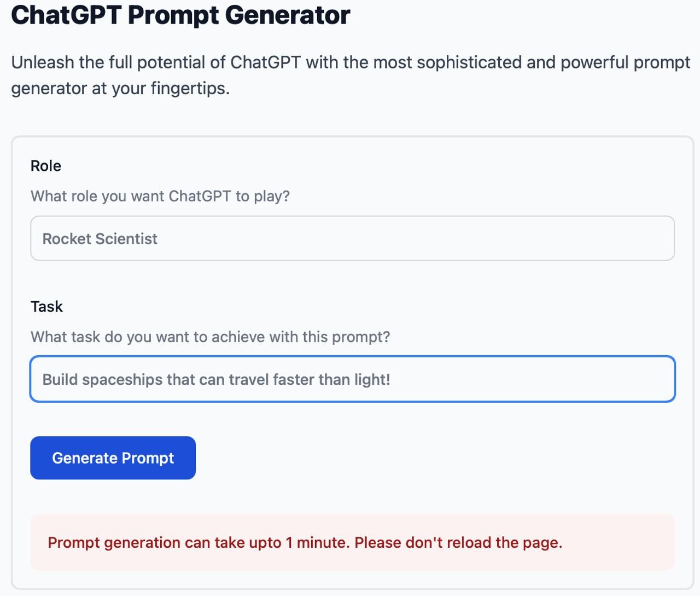Screen dimensions: 700x596
Task: Click "What task do you want to achieve" text
Action: pos(211,337)
